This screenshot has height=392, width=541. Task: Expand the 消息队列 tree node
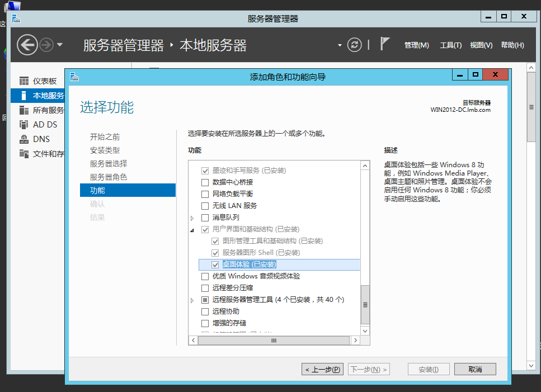pyautogui.click(x=192, y=218)
